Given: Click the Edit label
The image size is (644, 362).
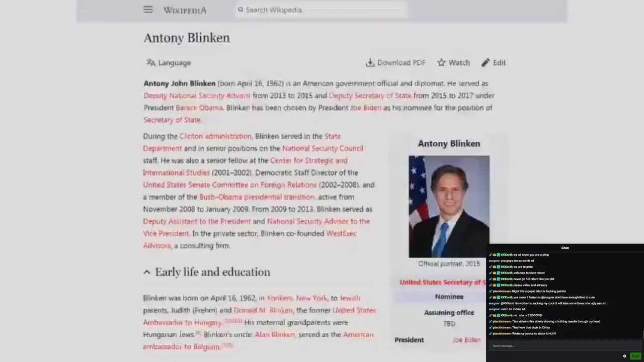Looking at the screenshot, I should 499,63.
